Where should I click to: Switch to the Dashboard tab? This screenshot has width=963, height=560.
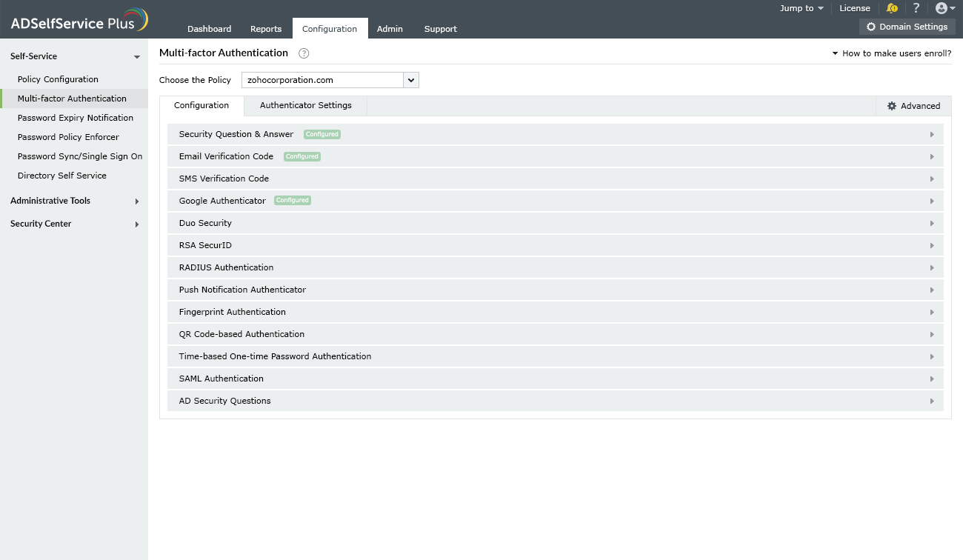click(x=209, y=29)
